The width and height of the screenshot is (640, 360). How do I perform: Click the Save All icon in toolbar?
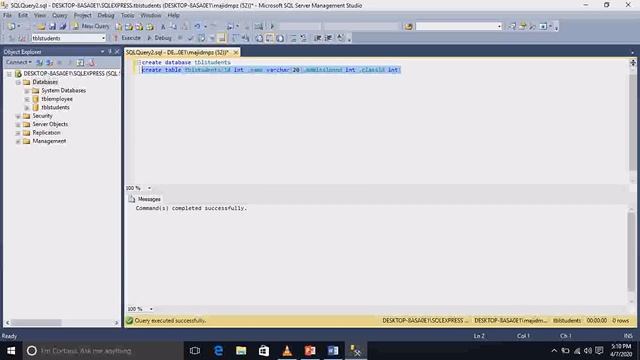tap(63, 26)
